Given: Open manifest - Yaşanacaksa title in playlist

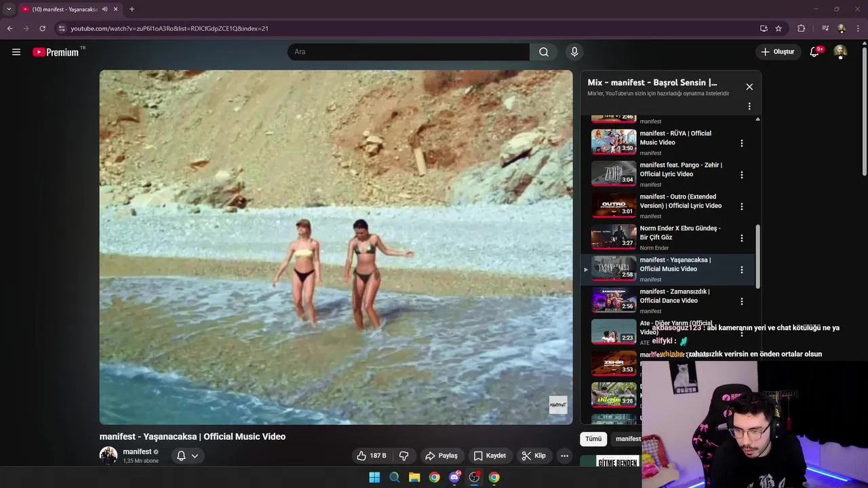Looking at the screenshot, I should (x=675, y=264).
